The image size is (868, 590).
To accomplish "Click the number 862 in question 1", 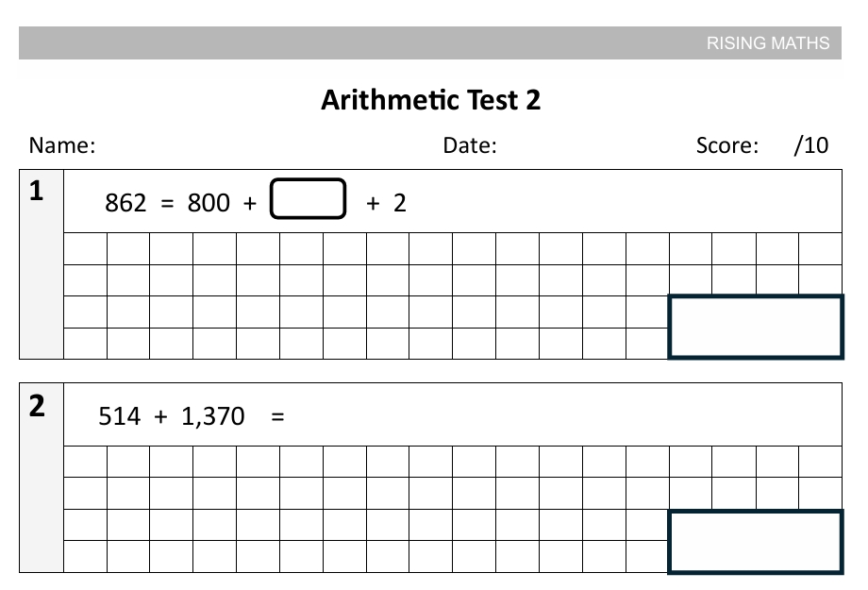I will point(125,203).
